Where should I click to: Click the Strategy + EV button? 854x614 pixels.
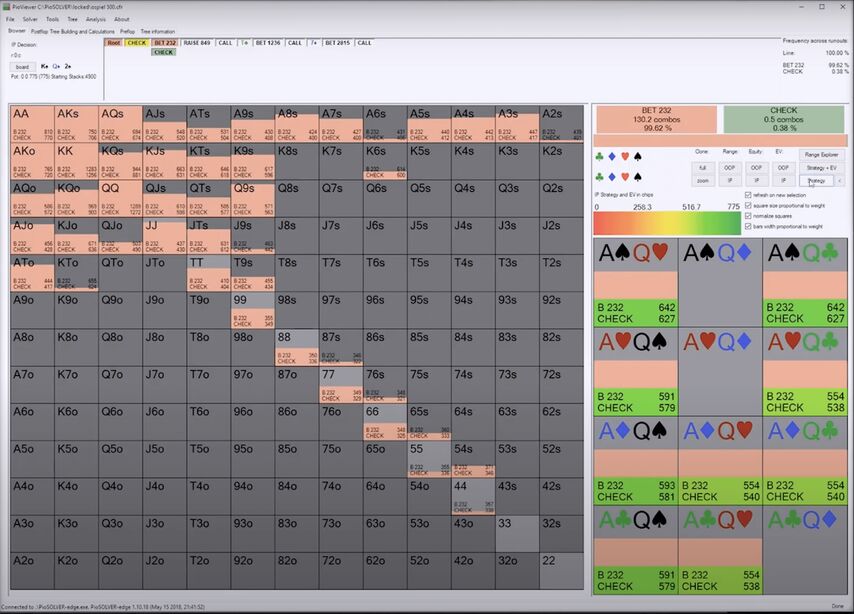(821, 168)
